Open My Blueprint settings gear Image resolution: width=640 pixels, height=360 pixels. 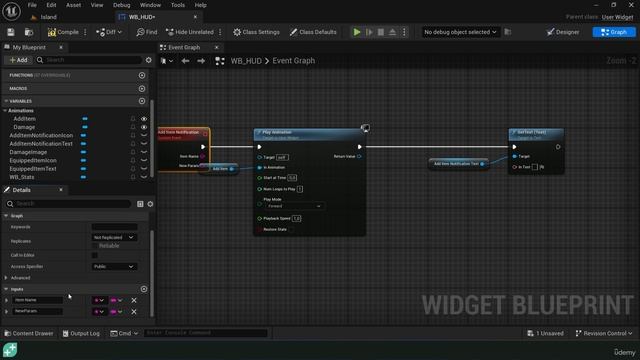[x=149, y=60]
